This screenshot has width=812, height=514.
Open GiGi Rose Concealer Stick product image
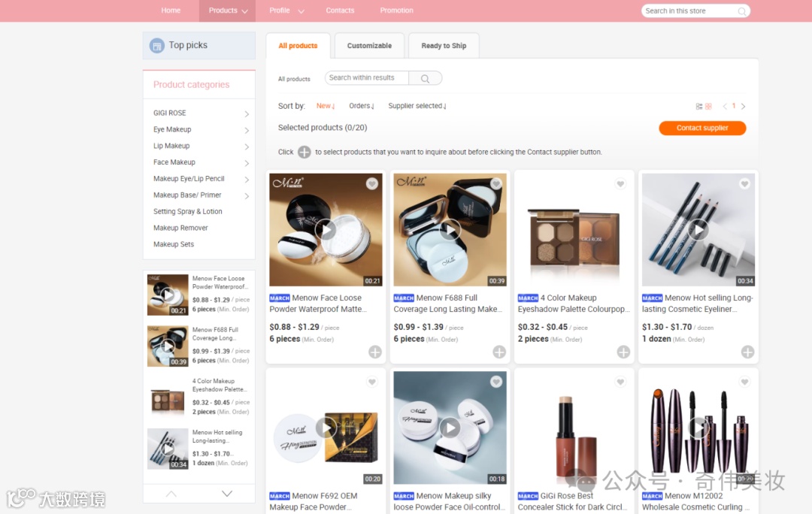pyautogui.click(x=574, y=428)
